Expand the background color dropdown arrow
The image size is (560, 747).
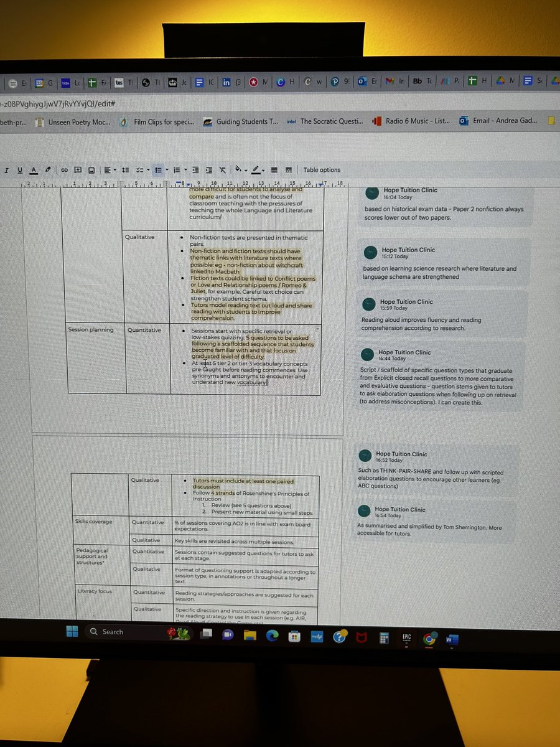pos(246,171)
